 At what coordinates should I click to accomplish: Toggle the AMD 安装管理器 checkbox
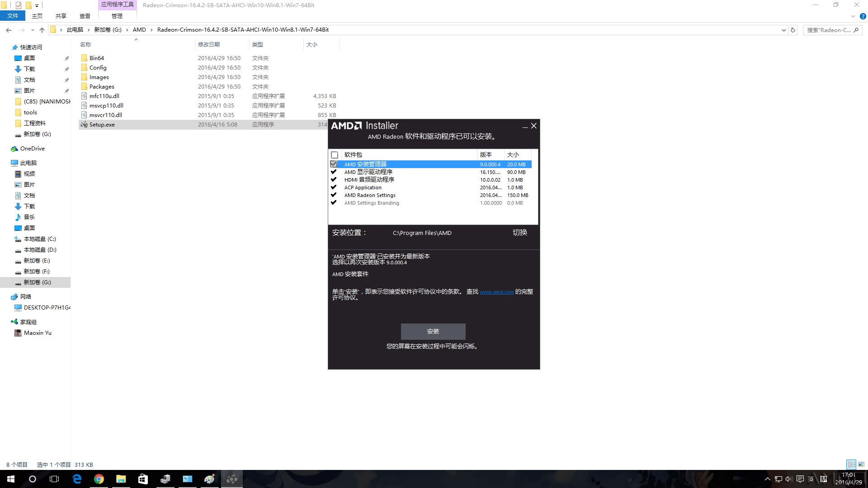pyautogui.click(x=334, y=164)
